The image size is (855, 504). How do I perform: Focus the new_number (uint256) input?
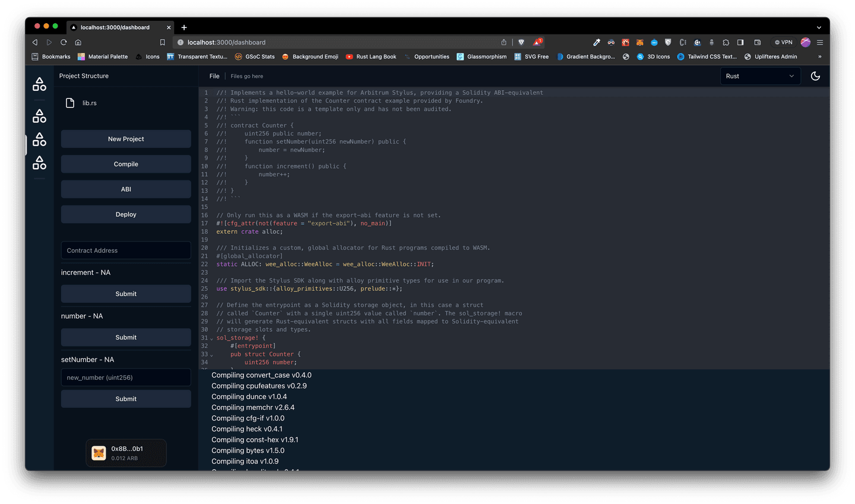(x=126, y=378)
